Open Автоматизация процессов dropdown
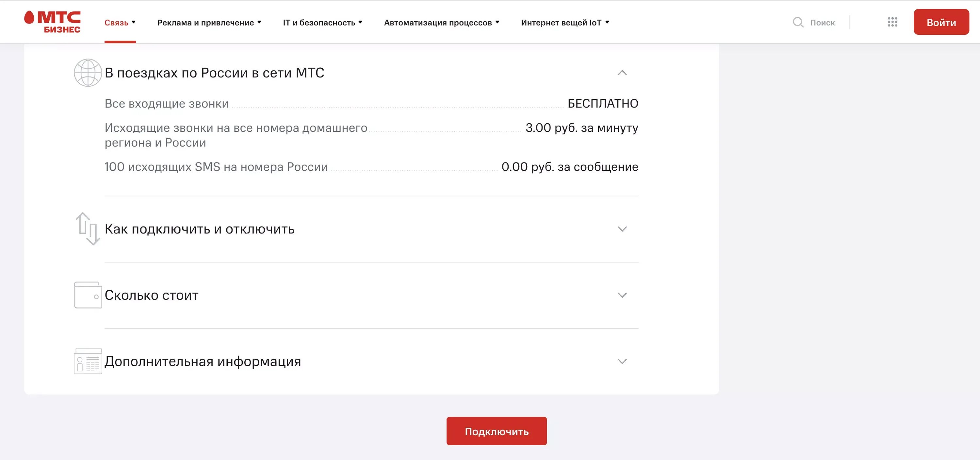The height and width of the screenshot is (460, 980). pos(441,23)
